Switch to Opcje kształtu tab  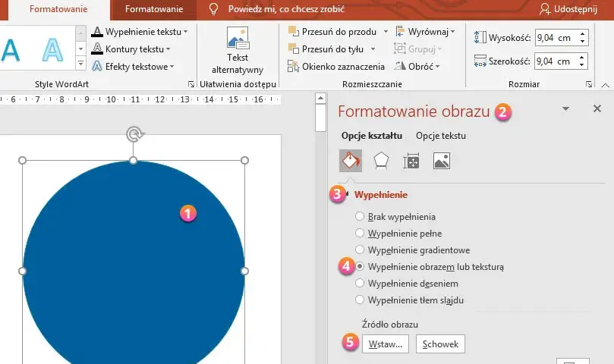(372, 136)
